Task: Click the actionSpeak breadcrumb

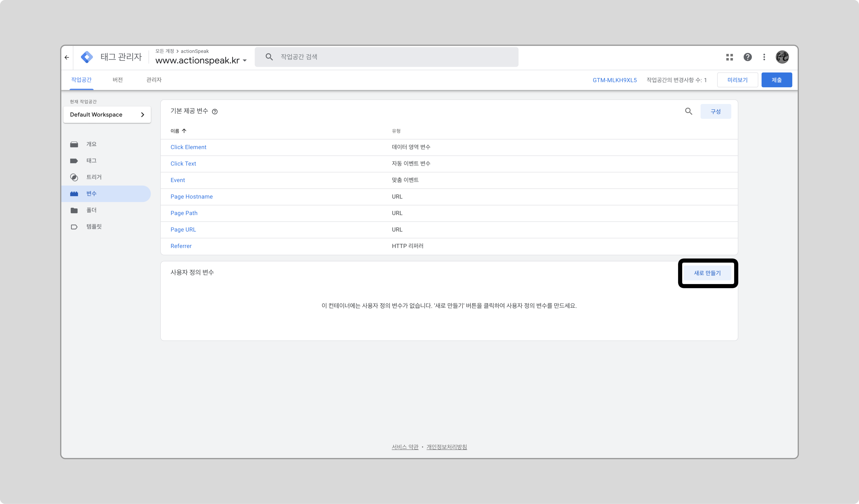Action: coord(195,51)
